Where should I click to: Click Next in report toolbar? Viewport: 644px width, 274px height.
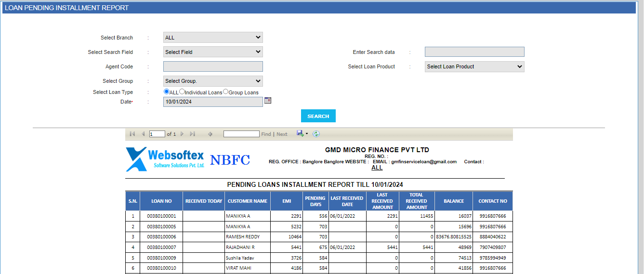point(282,134)
